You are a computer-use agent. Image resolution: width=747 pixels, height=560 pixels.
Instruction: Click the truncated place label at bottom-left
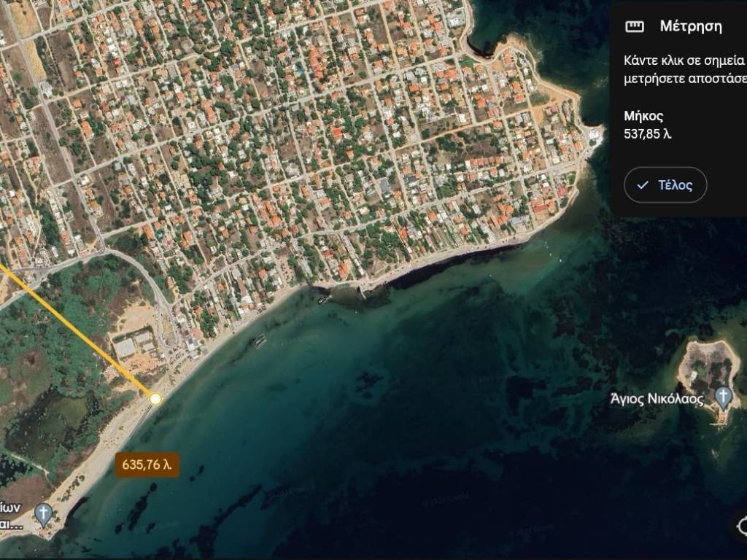click(13, 515)
